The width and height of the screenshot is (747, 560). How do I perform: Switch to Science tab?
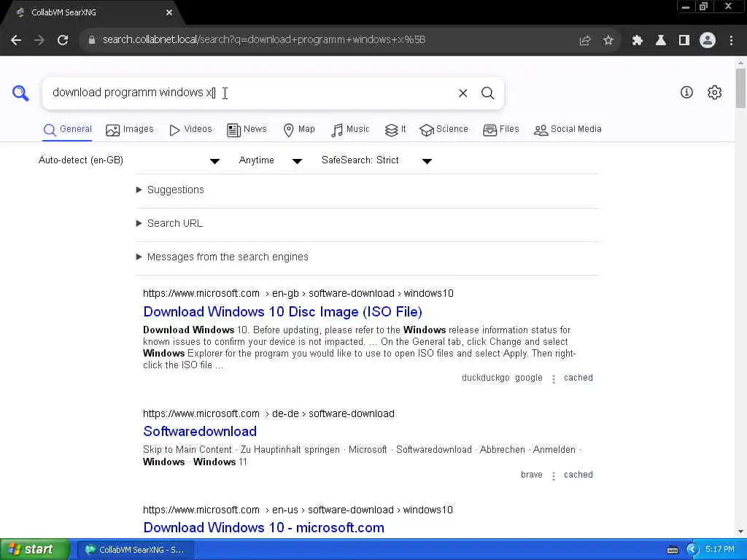[x=444, y=130]
